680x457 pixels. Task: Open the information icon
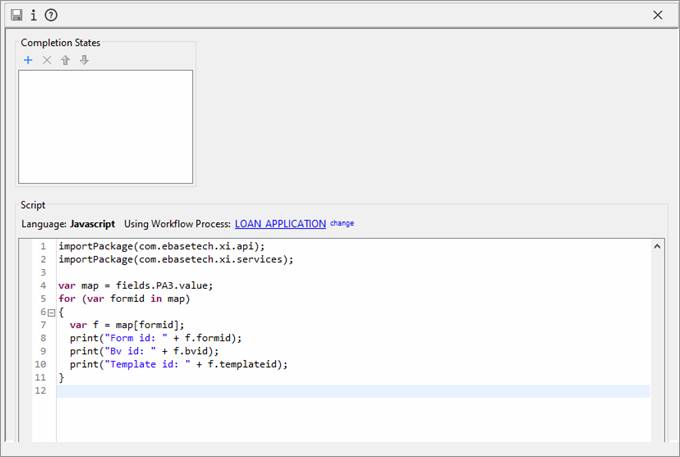(x=33, y=15)
